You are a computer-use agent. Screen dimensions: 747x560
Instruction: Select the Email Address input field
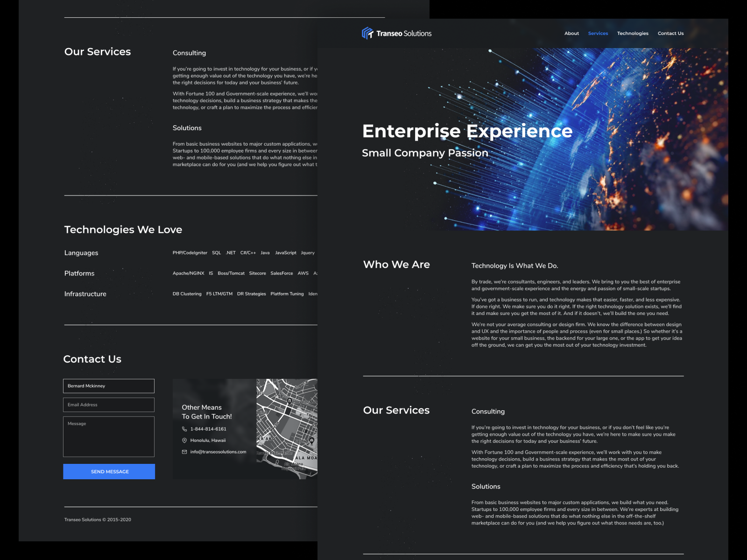click(x=109, y=405)
